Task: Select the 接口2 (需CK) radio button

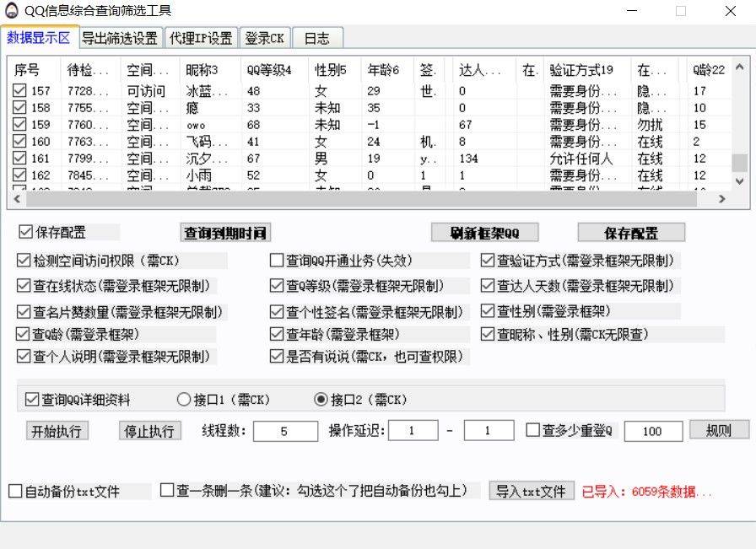Action: [321, 400]
